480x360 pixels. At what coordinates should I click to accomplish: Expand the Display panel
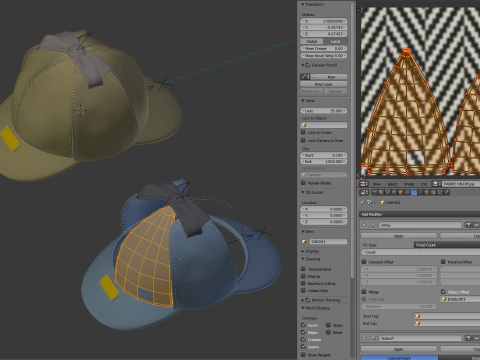(x=303, y=251)
